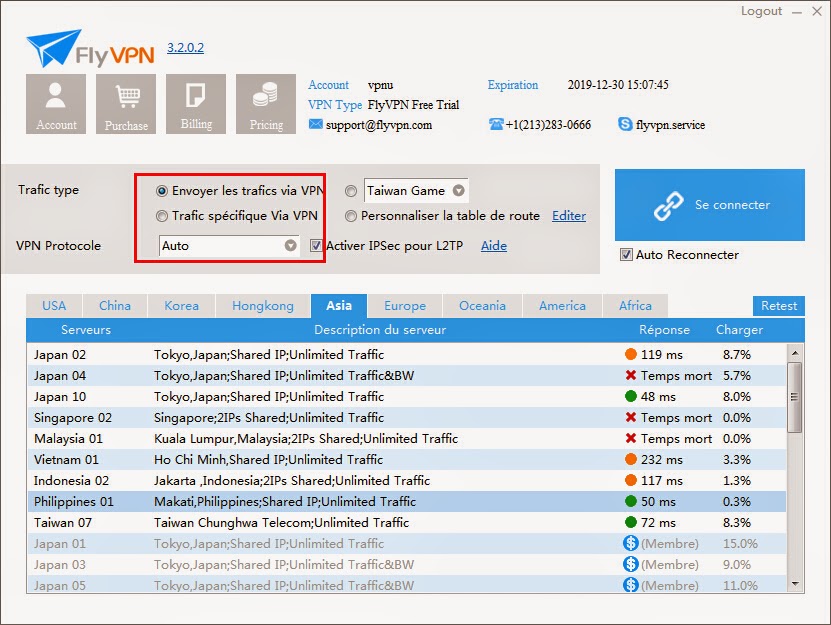Switch to the Africa tab
Image resolution: width=831 pixels, height=625 pixels.
pos(635,306)
